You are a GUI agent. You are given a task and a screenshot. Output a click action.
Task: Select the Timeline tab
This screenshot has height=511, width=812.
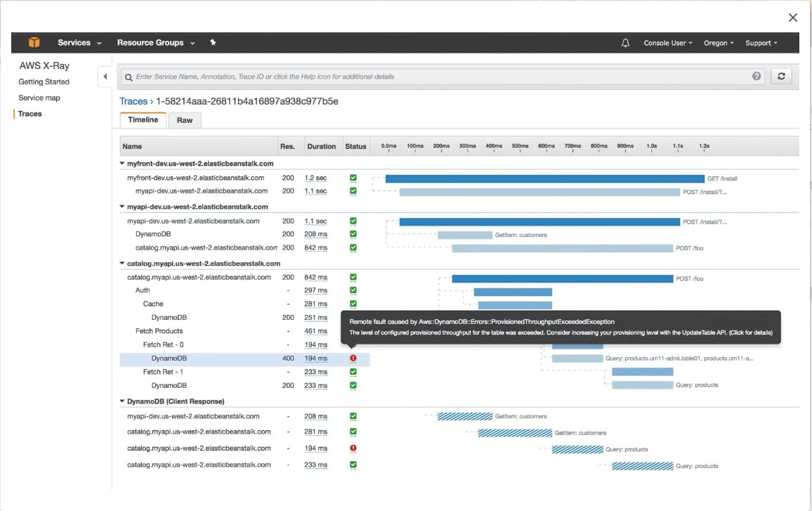[143, 120]
